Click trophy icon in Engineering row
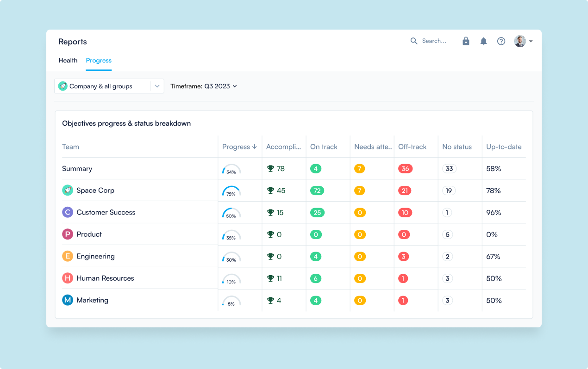 click(271, 257)
